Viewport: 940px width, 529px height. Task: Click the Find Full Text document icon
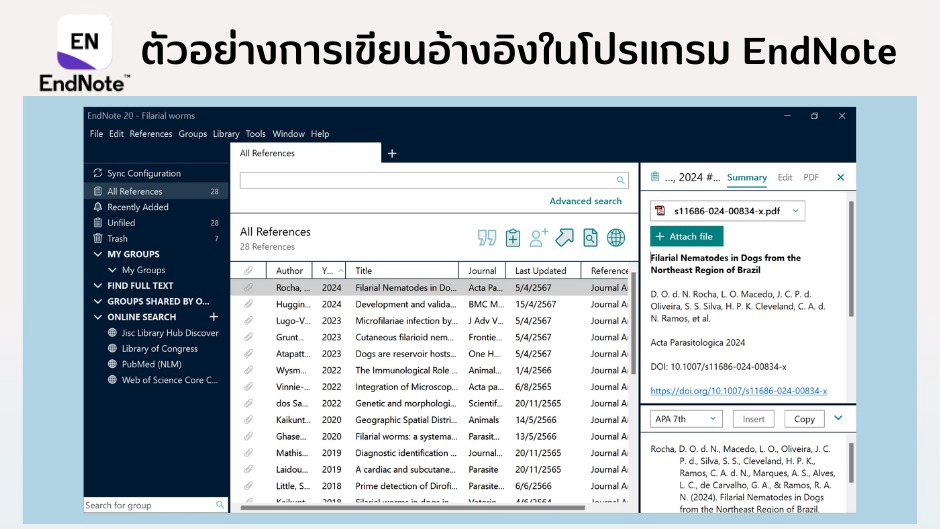tap(590, 238)
